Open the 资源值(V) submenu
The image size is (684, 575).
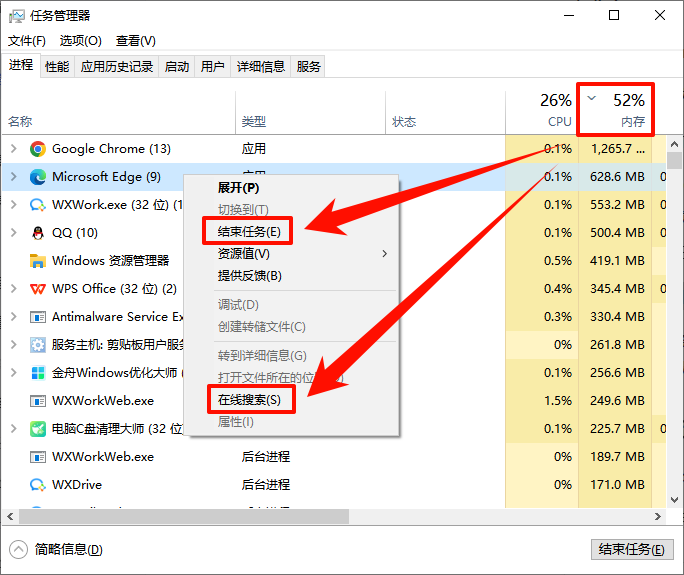point(291,253)
